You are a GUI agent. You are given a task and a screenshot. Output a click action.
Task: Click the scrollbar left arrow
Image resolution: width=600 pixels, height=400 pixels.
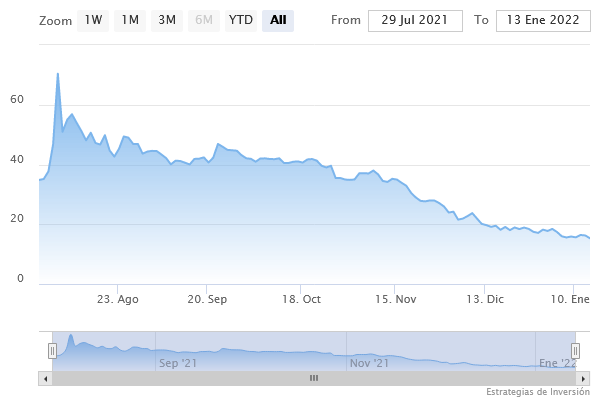[44, 378]
